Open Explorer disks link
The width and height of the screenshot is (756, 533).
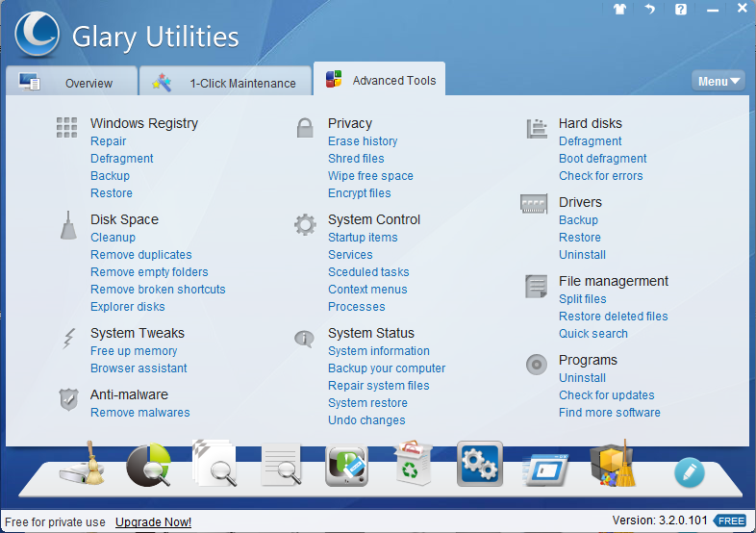click(x=128, y=307)
